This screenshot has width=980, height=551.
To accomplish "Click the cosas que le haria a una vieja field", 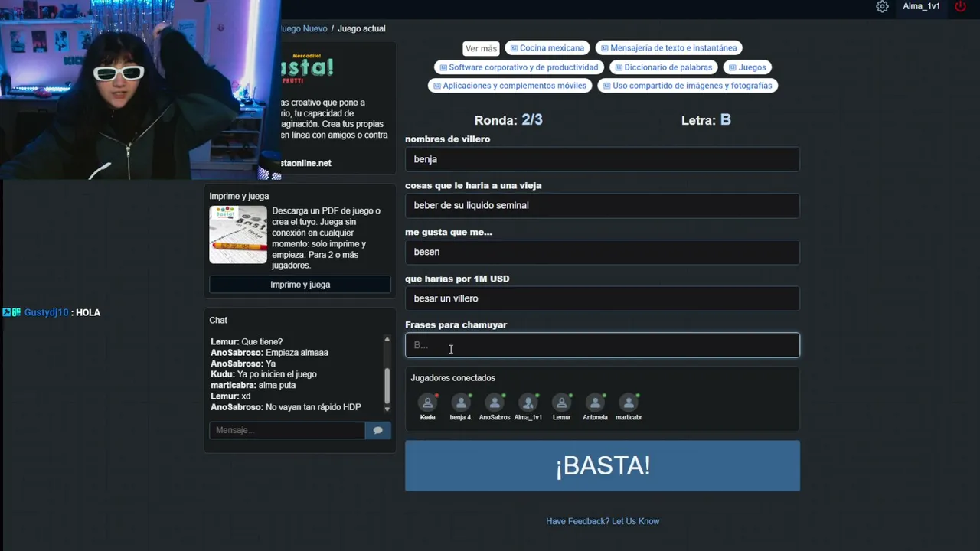I will coord(603,205).
